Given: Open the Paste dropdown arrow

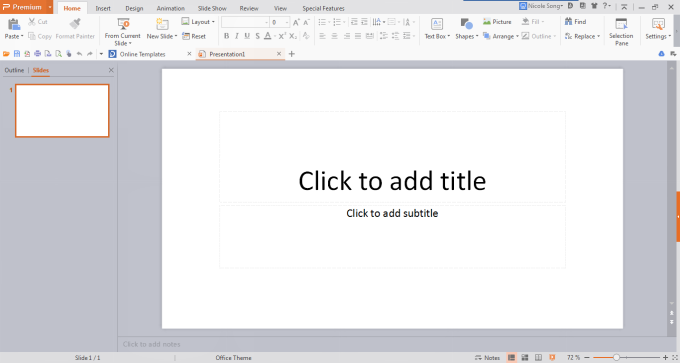Looking at the screenshot, I should [x=22, y=36].
